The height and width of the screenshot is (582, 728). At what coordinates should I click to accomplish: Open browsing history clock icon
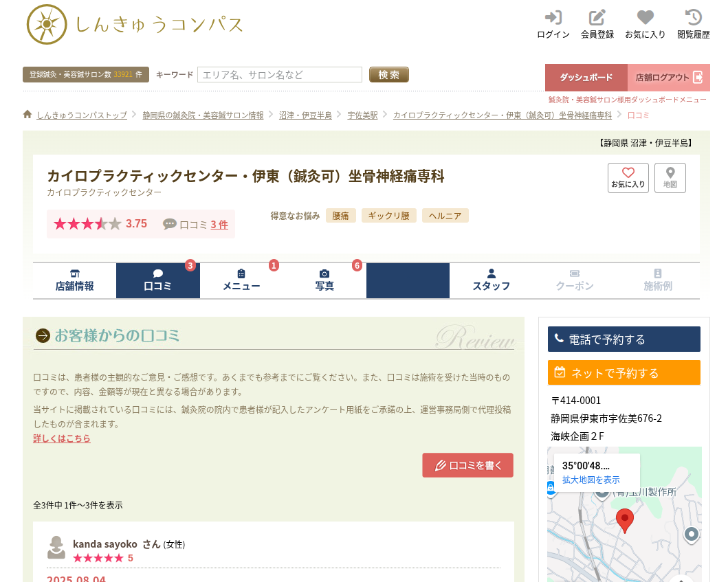coord(693,18)
